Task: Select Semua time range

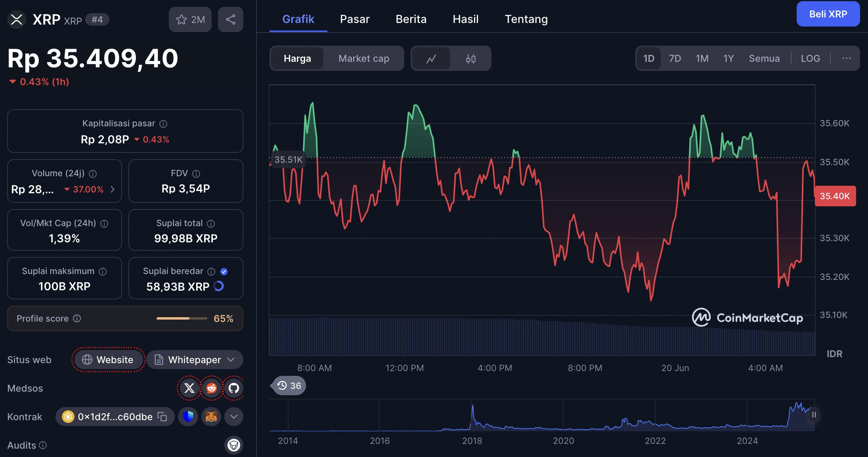Action: [764, 59]
